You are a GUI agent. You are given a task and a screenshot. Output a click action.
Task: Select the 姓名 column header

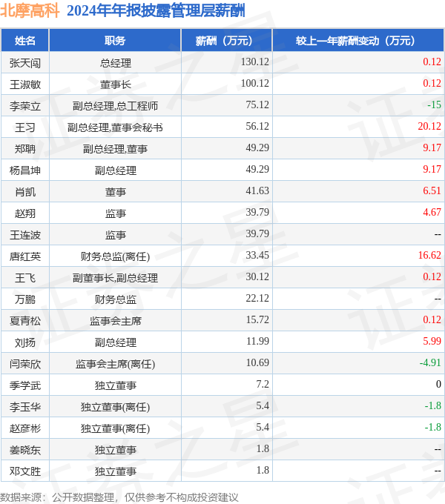(25, 41)
